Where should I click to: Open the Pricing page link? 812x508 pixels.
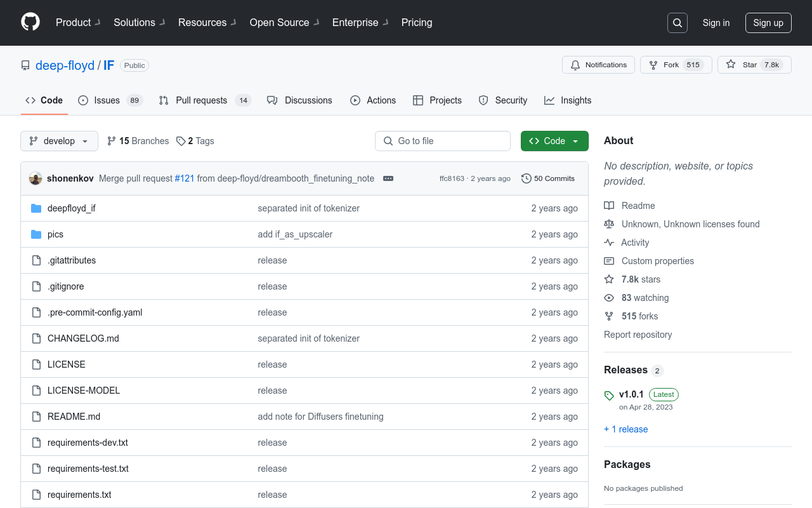pyautogui.click(x=417, y=23)
